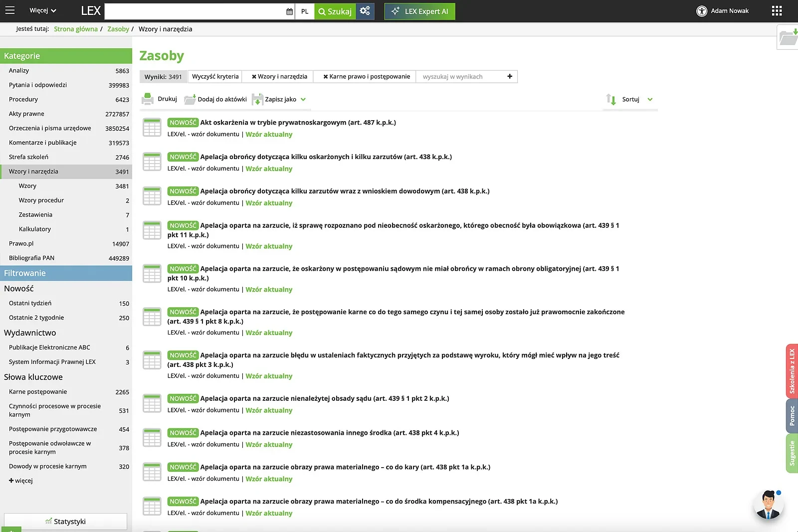This screenshot has height=532, width=798.
Task: Click document icon for wnioskiem dowodowym
Action: point(152,196)
